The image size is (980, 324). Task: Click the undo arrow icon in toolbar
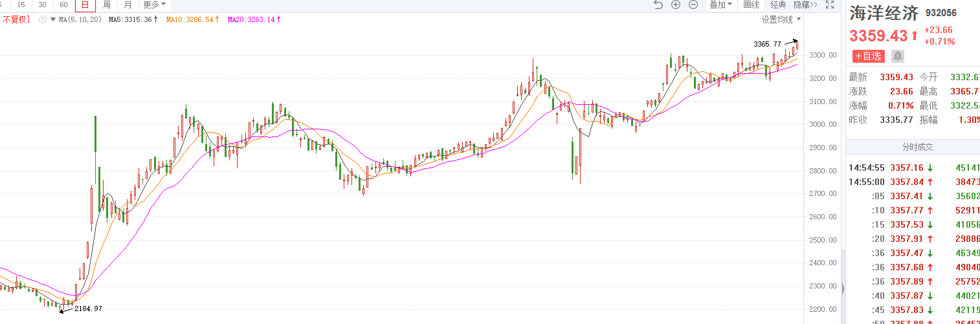point(658,5)
